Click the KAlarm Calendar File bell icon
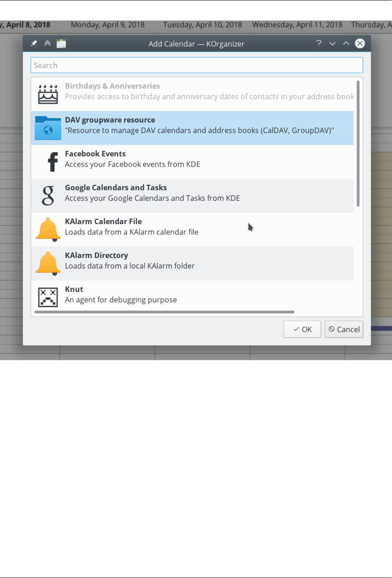392x578 pixels. (48, 229)
